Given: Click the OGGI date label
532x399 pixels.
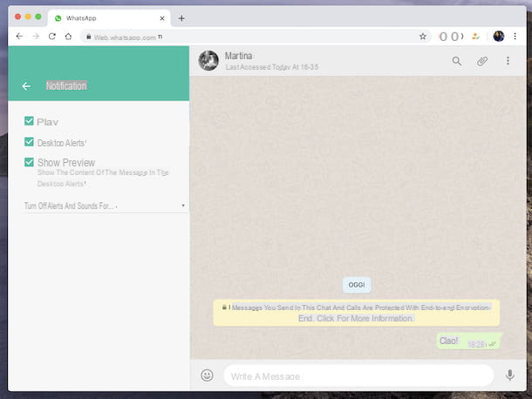Looking at the screenshot, I should coord(357,285).
